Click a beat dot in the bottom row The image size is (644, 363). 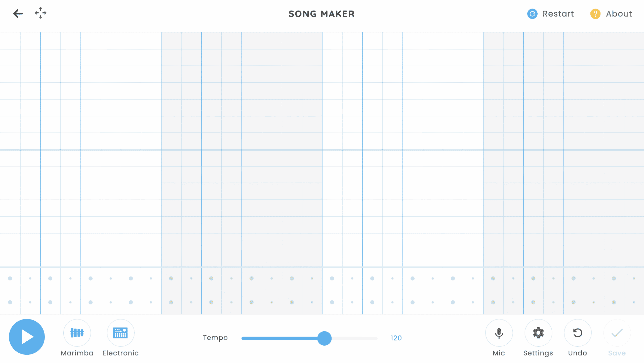coord(10,301)
